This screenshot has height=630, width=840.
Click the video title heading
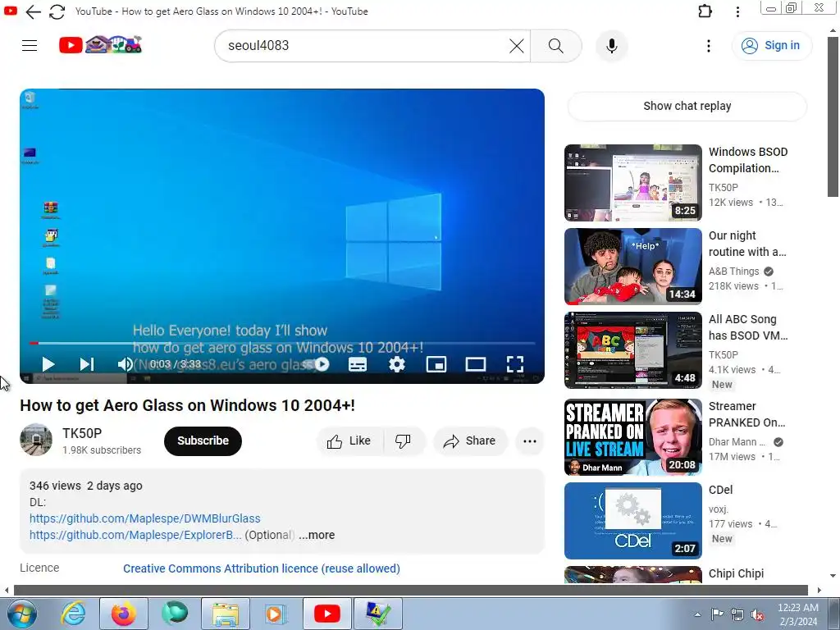point(188,405)
